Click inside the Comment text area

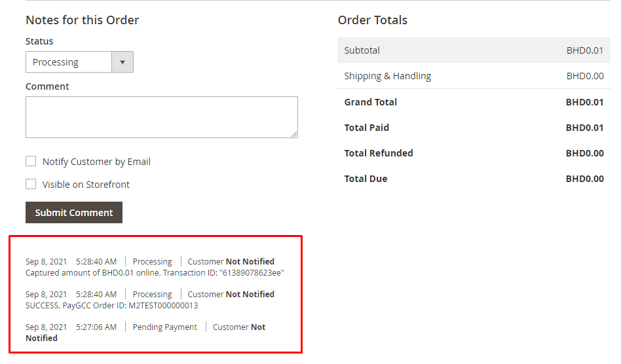[161, 117]
